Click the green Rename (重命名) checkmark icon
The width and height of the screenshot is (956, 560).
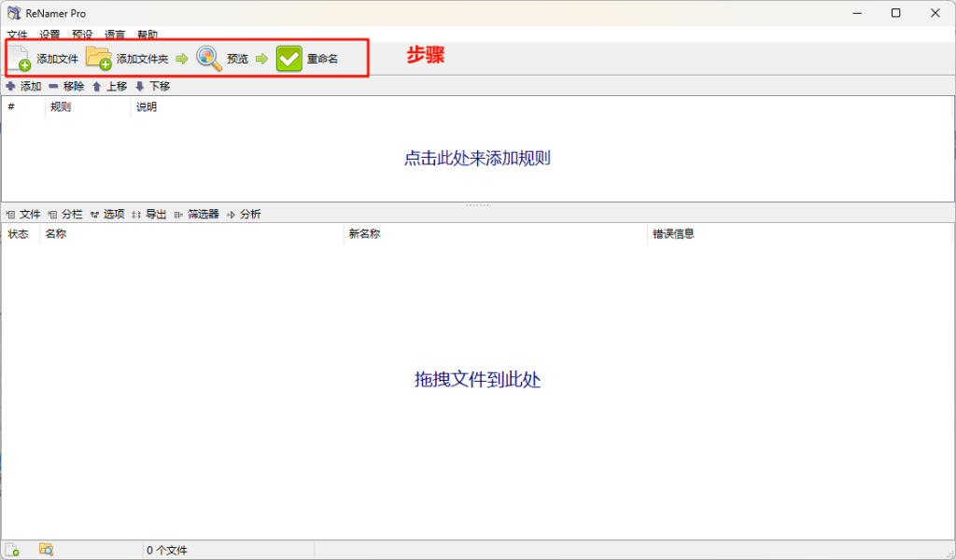(289, 59)
